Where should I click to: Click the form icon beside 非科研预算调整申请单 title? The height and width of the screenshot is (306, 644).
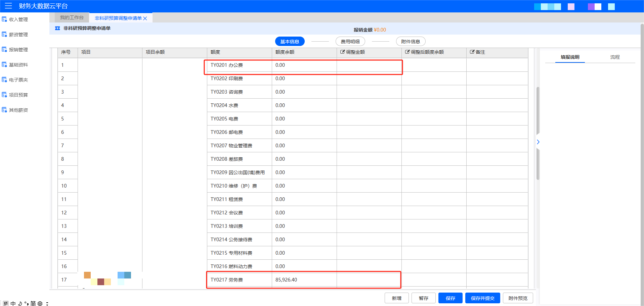(57, 28)
